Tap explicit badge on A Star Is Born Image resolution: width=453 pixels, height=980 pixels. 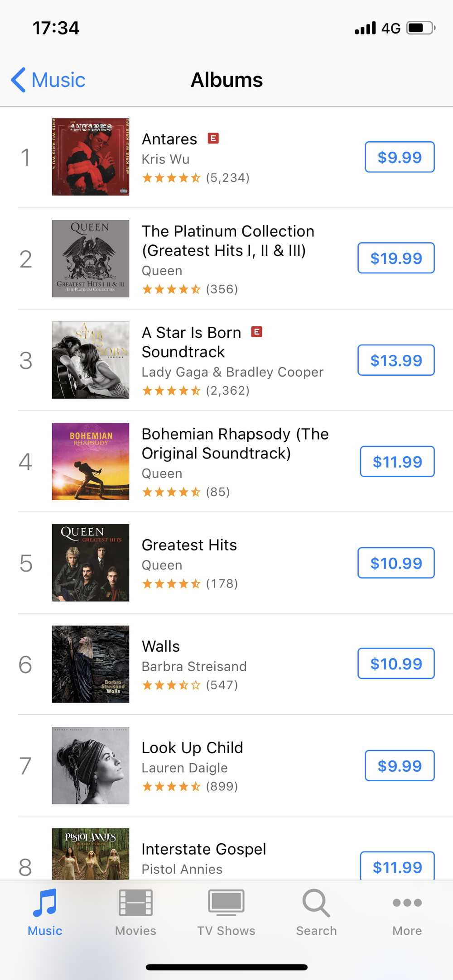tap(257, 332)
